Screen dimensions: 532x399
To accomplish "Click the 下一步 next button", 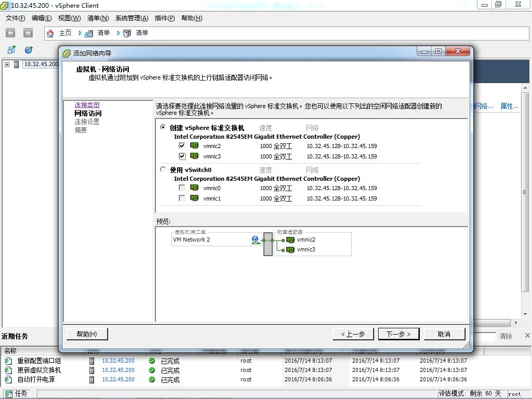I will point(398,334).
